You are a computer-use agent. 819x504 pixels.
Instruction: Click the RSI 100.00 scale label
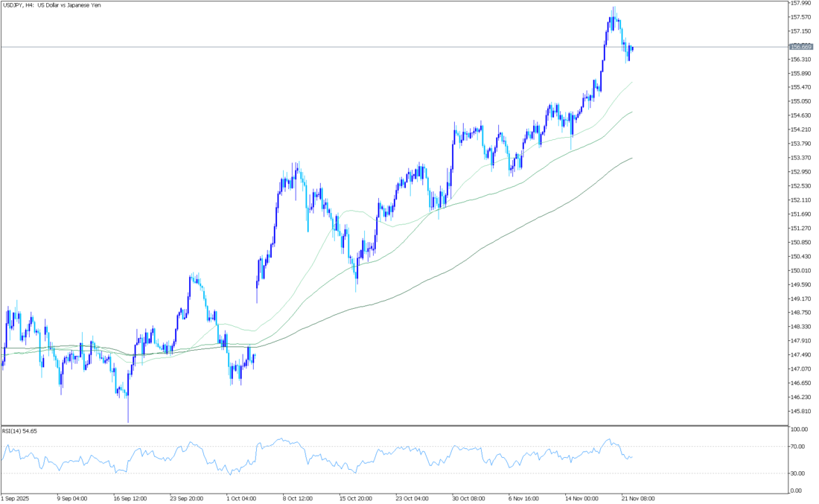click(x=800, y=430)
